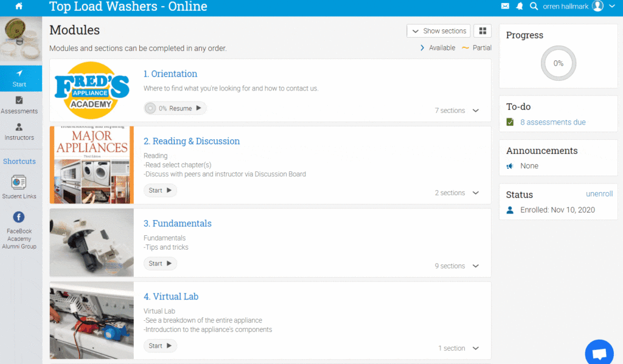Click the Top Load Washers - Online title
Viewport: 623px width, 364px height.
(128, 6)
